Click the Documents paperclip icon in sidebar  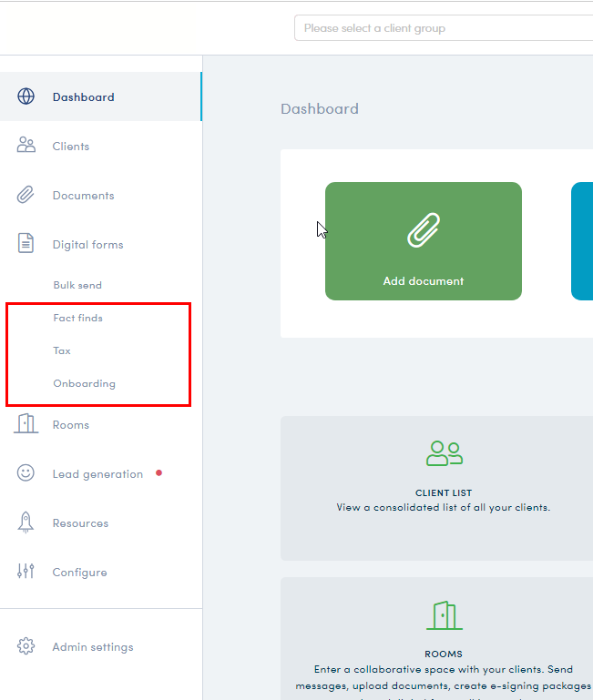pyautogui.click(x=26, y=195)
